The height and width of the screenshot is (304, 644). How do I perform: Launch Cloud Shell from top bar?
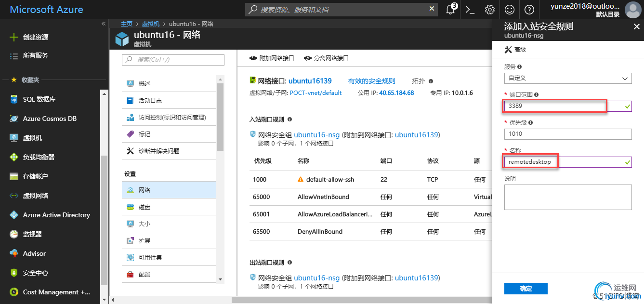[x=470, y=10]
